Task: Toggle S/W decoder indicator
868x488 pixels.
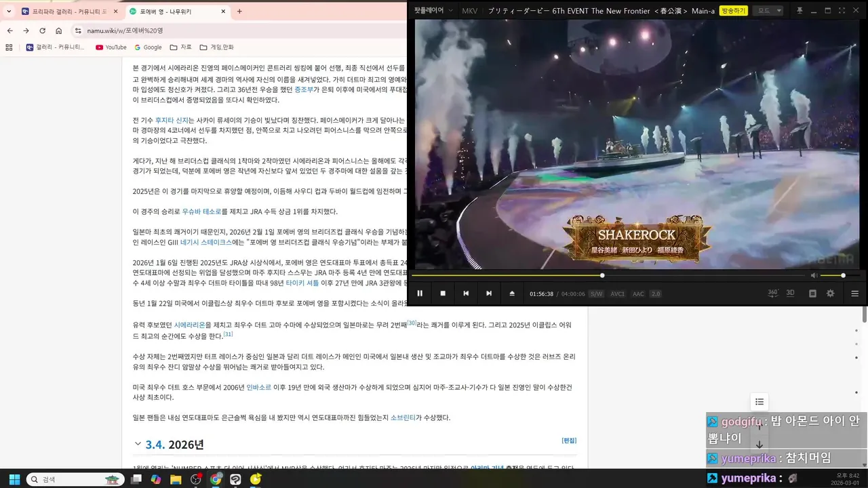Action: [x=596, y=294]
